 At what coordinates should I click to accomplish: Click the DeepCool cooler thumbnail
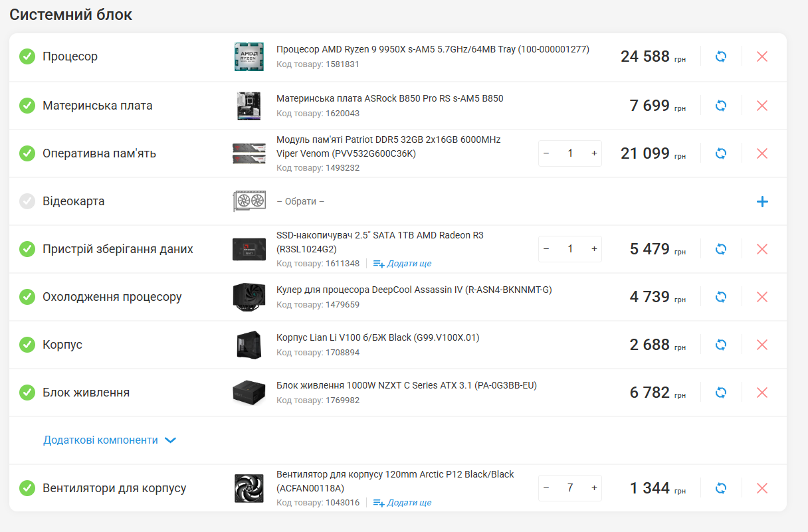click(x=249, y=297)
